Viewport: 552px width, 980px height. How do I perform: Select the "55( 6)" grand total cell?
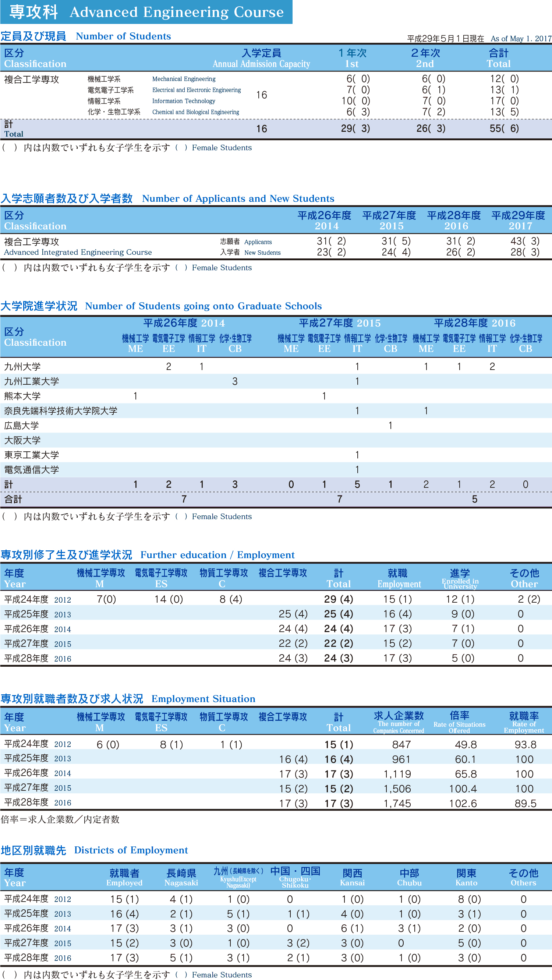point(505,128)
